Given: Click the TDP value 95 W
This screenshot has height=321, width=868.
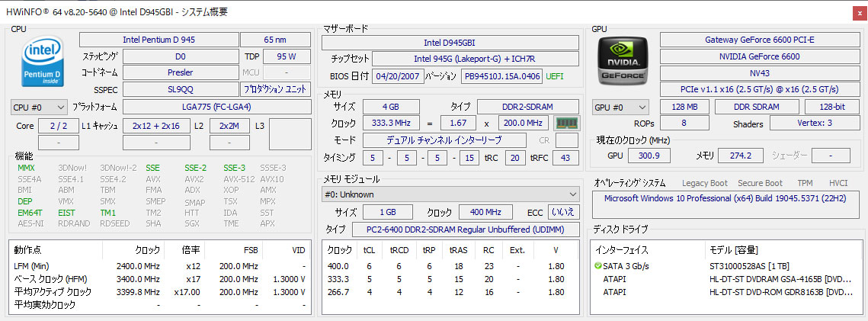Looking at the screenshot, I should [x=287, y=56].
